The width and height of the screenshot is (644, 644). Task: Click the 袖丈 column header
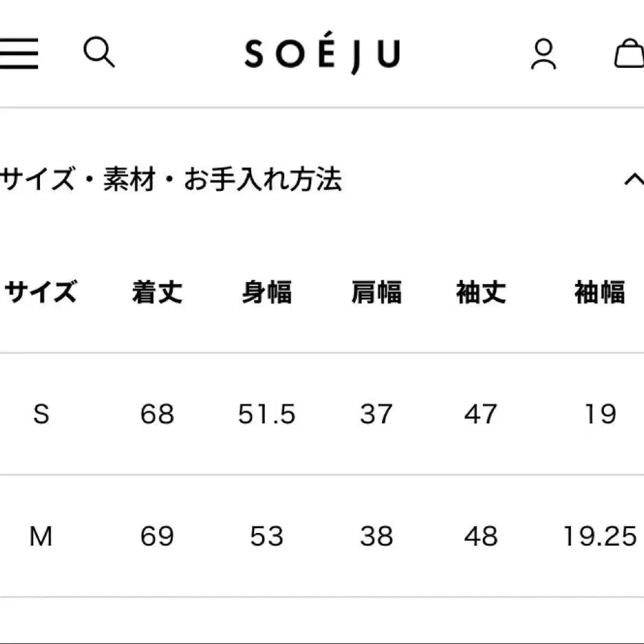481,293
